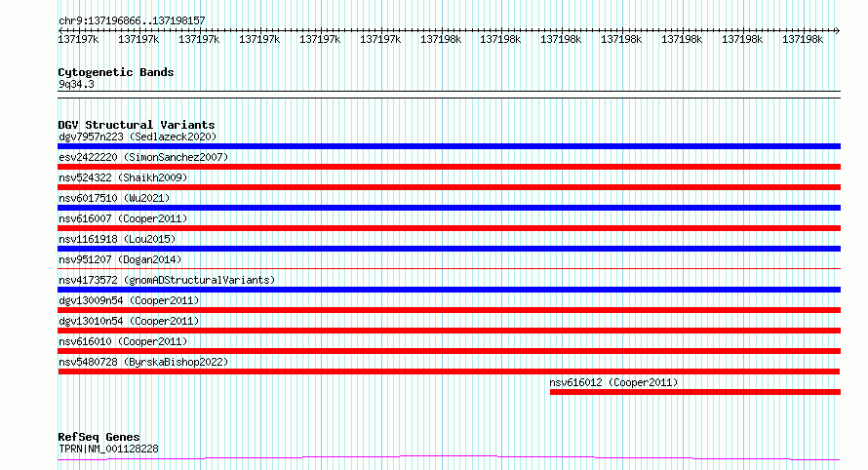Select the 9q34.3 cytogenetic band label
Viewport: 868px width, 470px height.
pyautogui.click(x=76, y=84)
